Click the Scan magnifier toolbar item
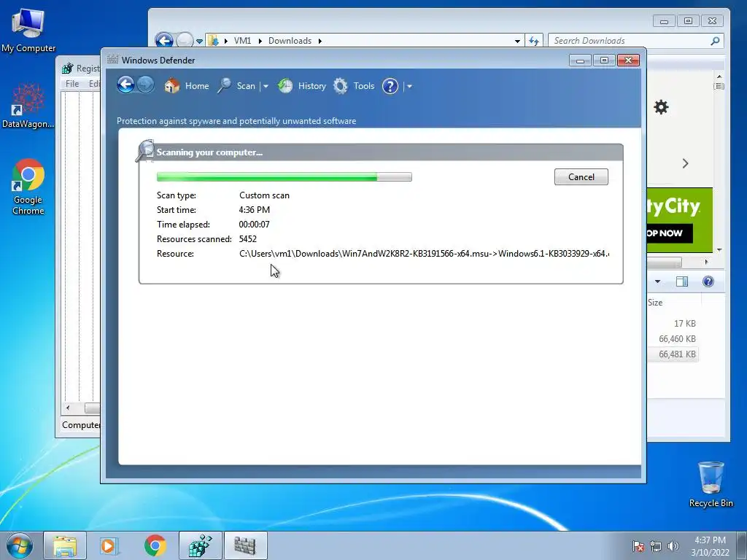747x560 pixels. pyautogui.click(x=237, y=86)
